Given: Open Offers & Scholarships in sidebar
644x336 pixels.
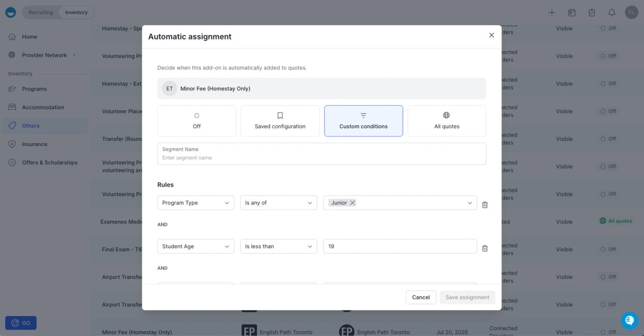Looking at the screenshot, I should click(50, 163).
